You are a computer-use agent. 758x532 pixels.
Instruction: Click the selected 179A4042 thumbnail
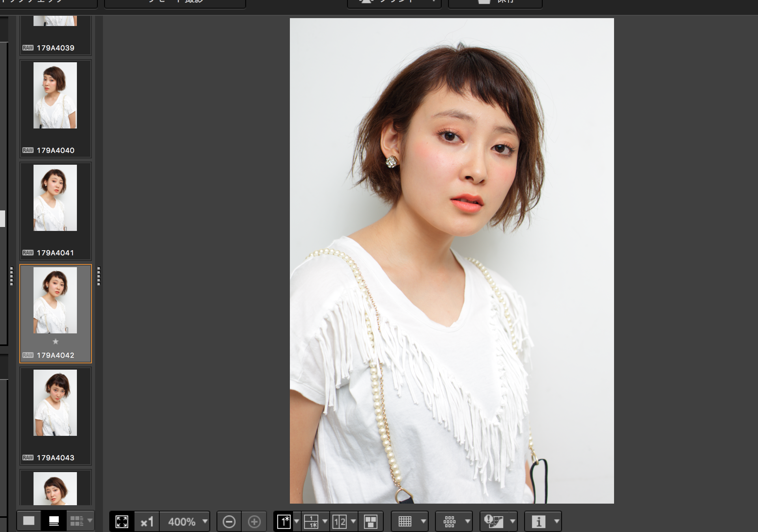pos(55,300)
